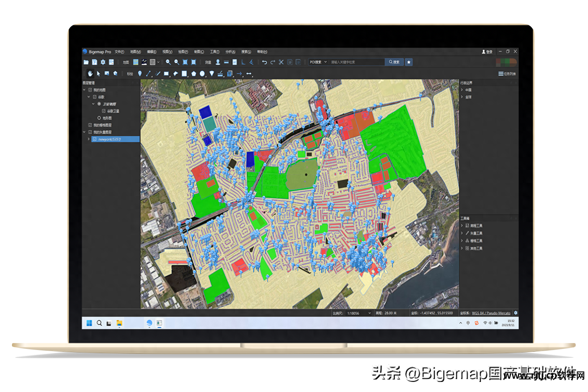Expand the newyork(5351) layer node
Image resolution: width=588 pixels, height=392 pixels.
89,139
